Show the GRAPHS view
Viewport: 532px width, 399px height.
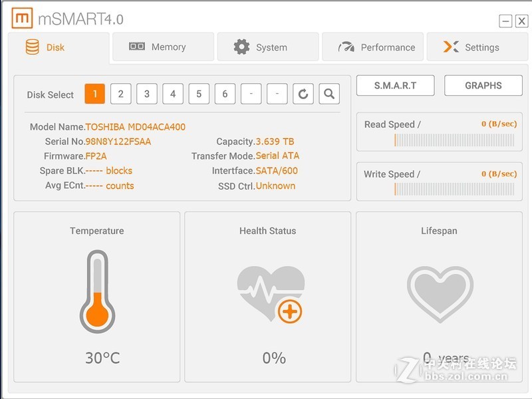483,86
